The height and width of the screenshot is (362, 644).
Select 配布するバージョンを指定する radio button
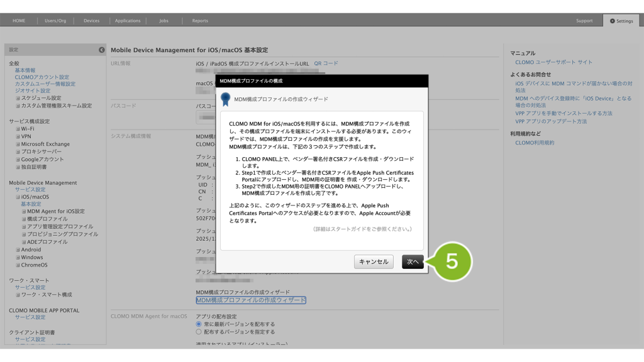point(199,332)
